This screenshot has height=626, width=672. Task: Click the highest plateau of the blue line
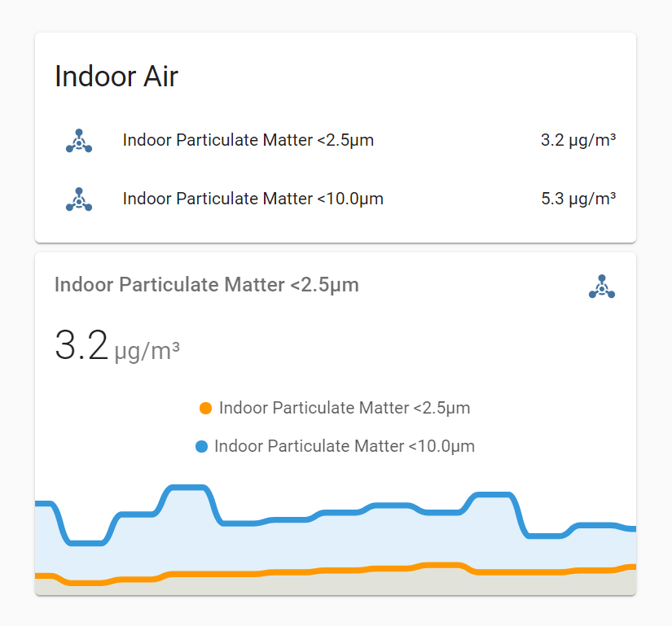click(189, 488)
